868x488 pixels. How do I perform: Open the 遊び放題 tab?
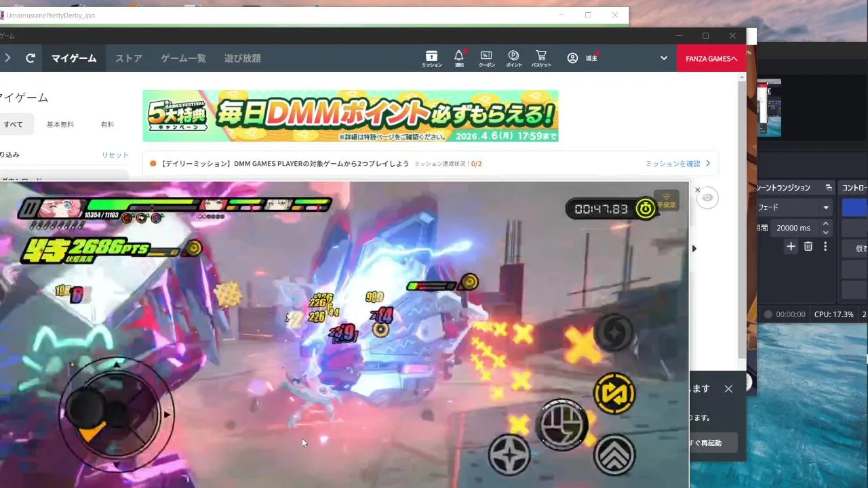243,58
